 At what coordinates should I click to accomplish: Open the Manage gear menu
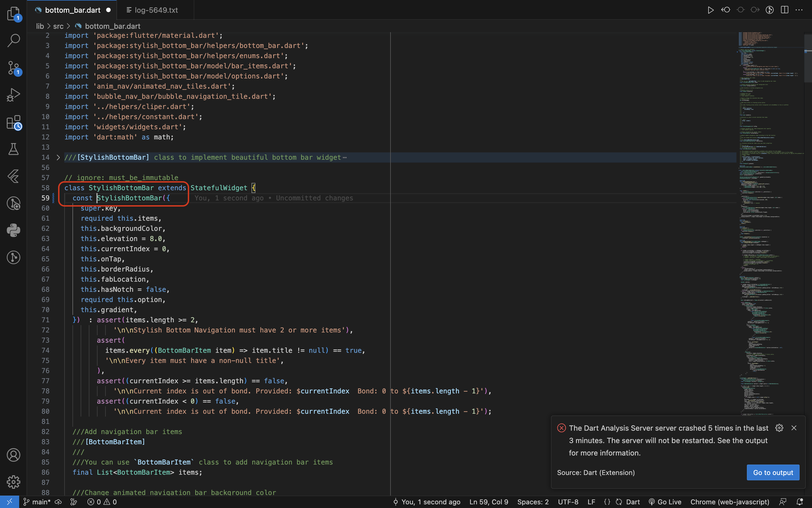(x=14, y=482)
